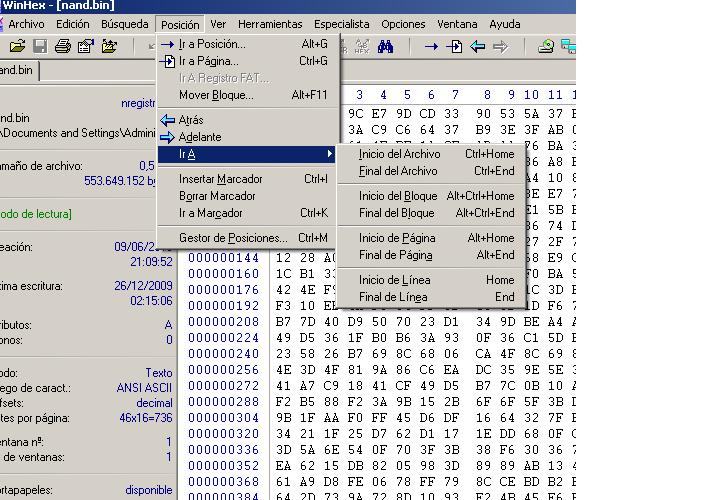The image size is (720, 500).
Task: Open the Especialista menu
Action: [x=341, y=23]
